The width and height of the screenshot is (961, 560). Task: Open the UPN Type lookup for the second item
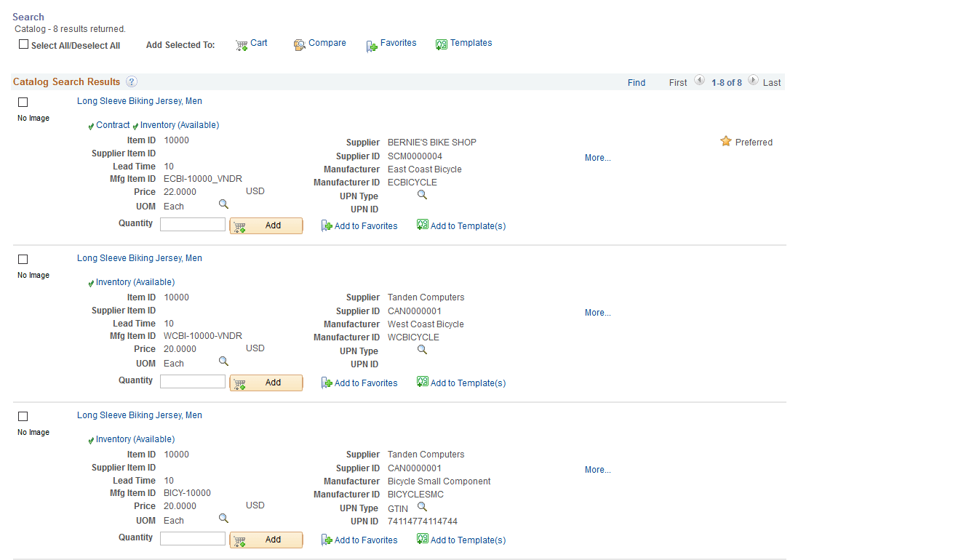click(422, 349)
